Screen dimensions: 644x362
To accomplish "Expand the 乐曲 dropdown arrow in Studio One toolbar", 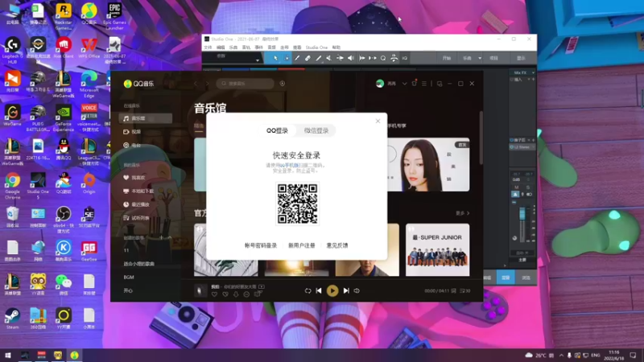I will point(479,58).
